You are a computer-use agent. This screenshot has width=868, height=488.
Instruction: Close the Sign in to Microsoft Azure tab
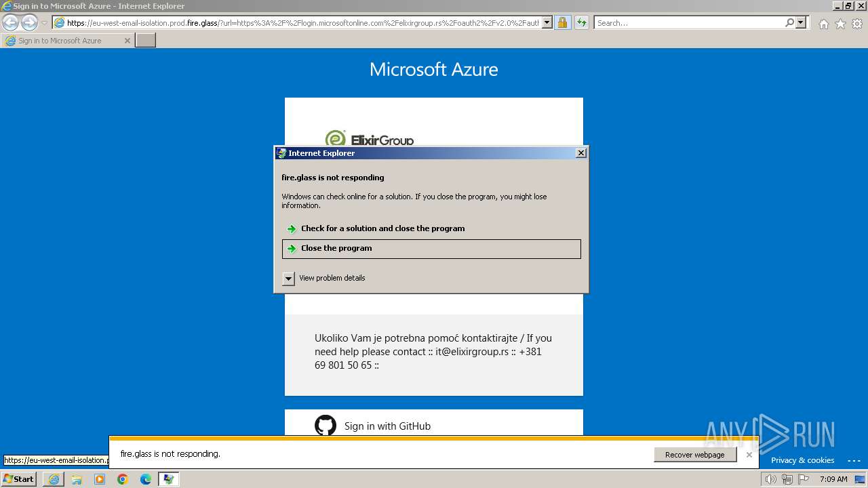(x=127, y=41)
